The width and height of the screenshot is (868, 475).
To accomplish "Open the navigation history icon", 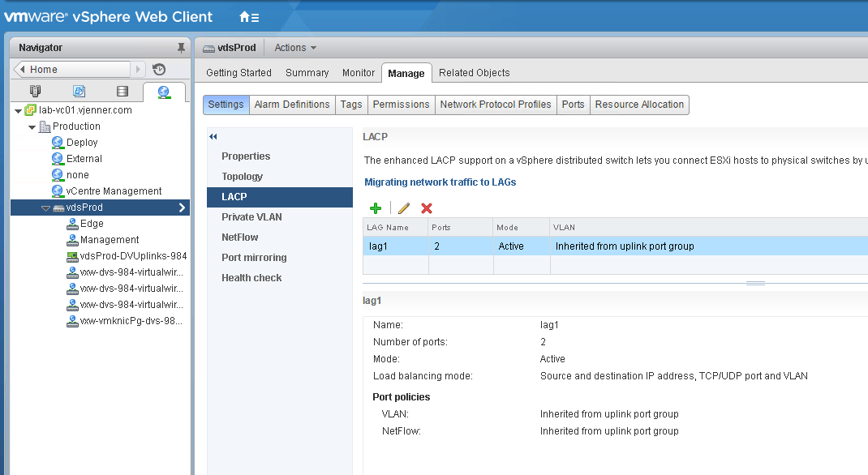I will [159, 69].
